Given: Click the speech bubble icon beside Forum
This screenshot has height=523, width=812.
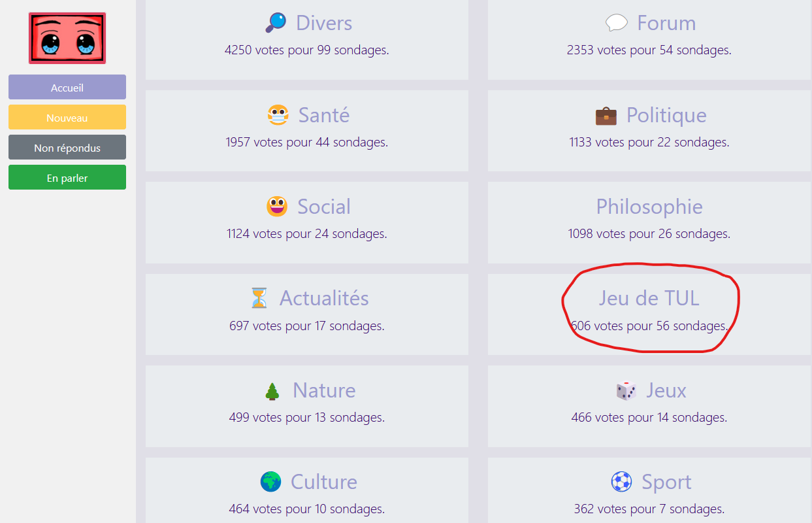Looking at the screenshot, I should coord(616,24).
